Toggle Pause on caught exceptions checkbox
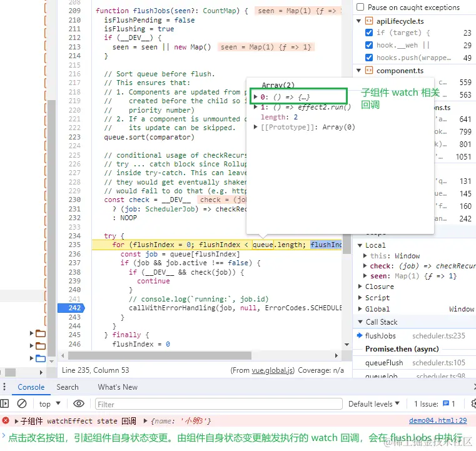The width and height of the screenshot is (476, 451). 360,7
